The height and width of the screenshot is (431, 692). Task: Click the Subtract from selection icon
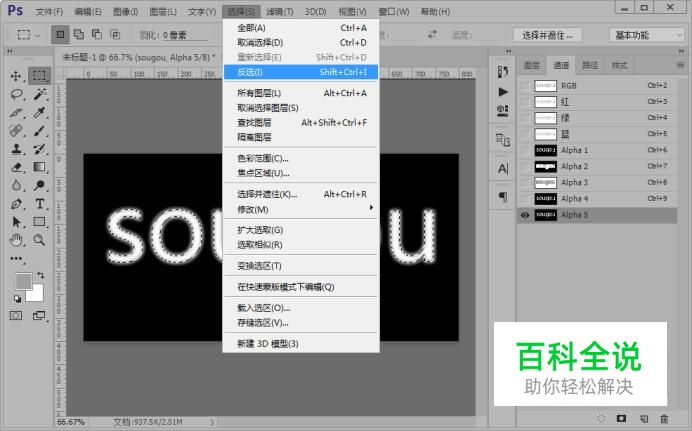97,34
